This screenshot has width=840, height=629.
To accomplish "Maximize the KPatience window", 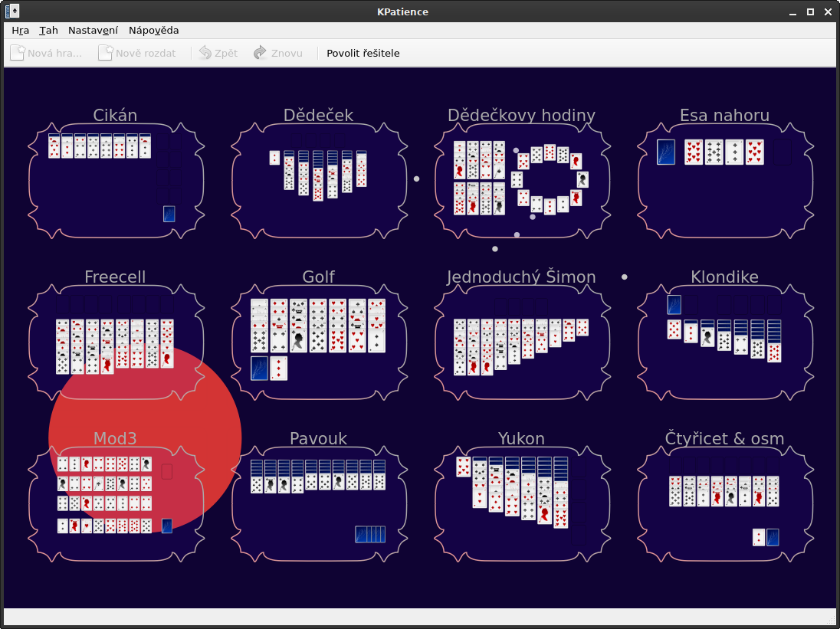I will [x=811, y=11].
